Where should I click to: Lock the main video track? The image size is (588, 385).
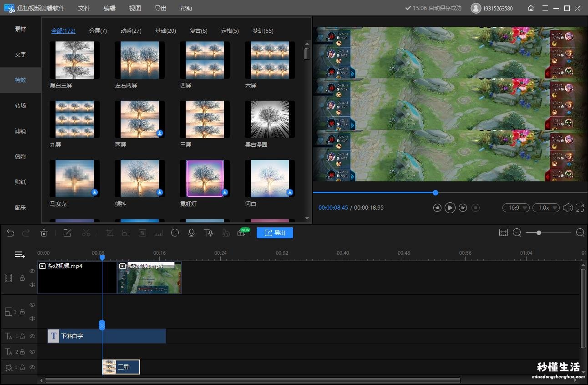coord(22,278)
